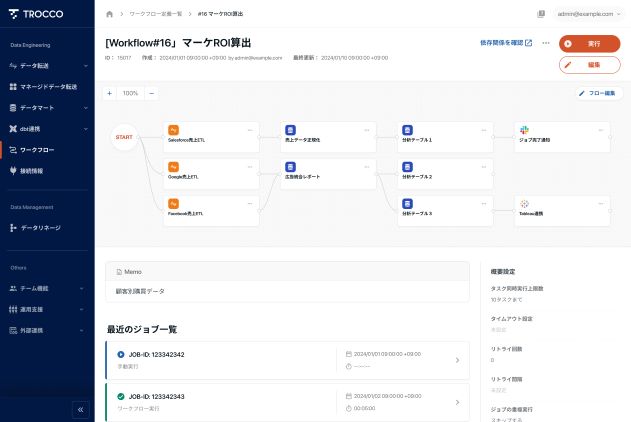Click the 依存関係を確認 link
Viewport: 631px width, 422px height.
506,43
